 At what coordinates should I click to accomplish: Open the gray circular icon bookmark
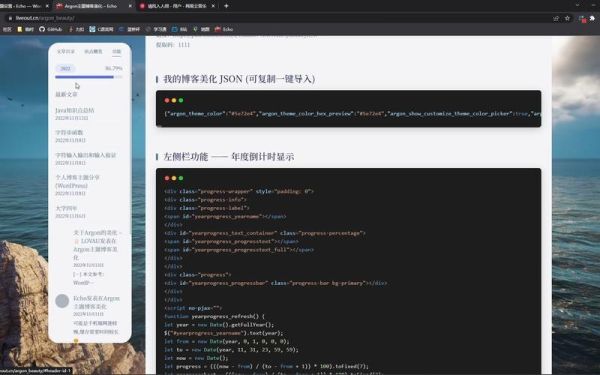click(x=156, y=29)
